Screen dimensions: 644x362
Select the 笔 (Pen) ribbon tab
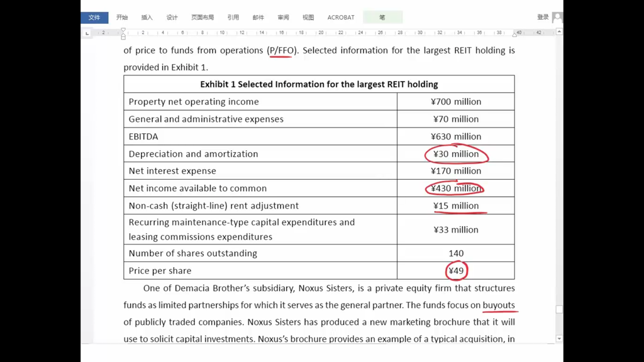tap(382, 17)
